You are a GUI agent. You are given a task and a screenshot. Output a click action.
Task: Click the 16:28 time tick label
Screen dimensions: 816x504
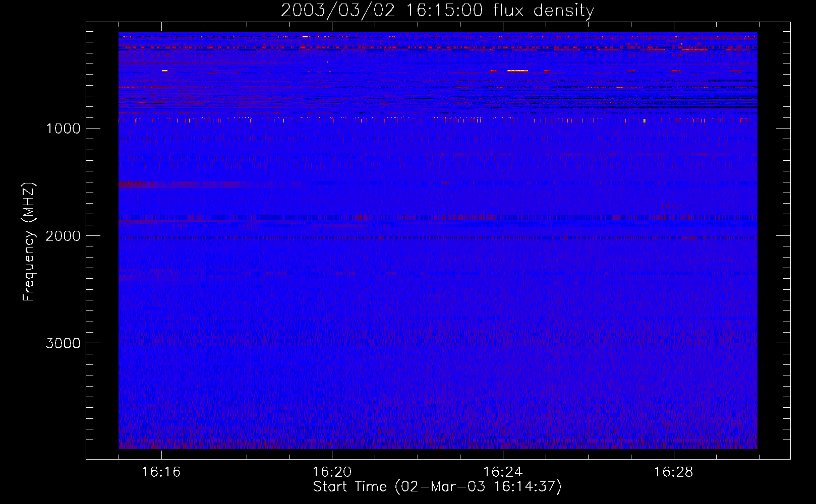(x=674, y=472)
